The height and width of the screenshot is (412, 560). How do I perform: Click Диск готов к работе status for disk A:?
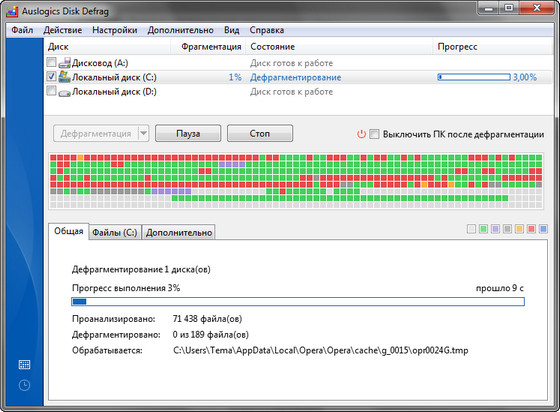click(291, 63)
